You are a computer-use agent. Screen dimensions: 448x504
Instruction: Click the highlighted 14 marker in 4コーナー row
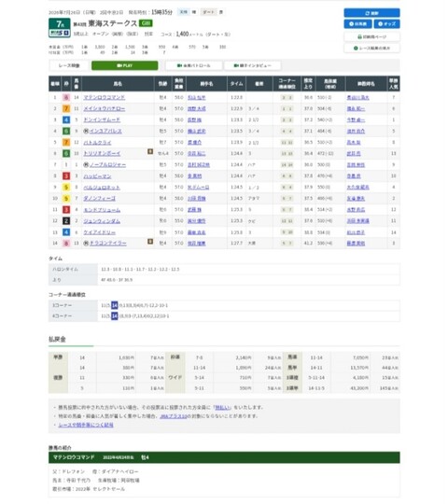tap(115, 316)
